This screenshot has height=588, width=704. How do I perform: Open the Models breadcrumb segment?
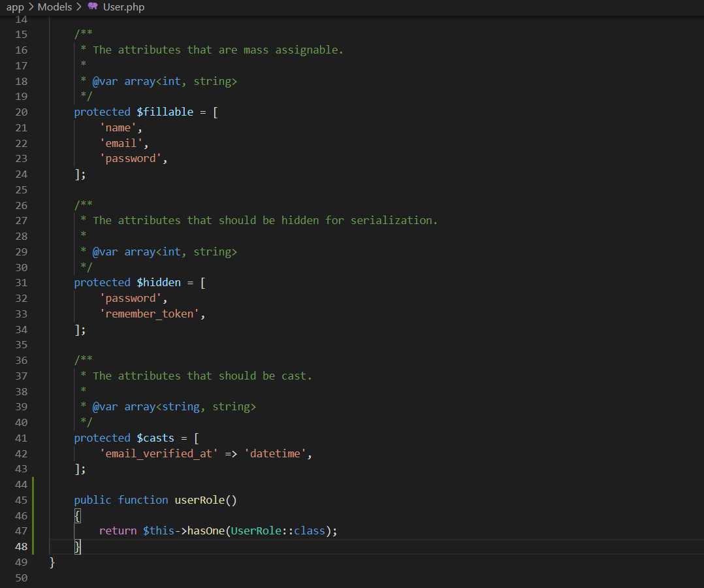coord(55,7)
